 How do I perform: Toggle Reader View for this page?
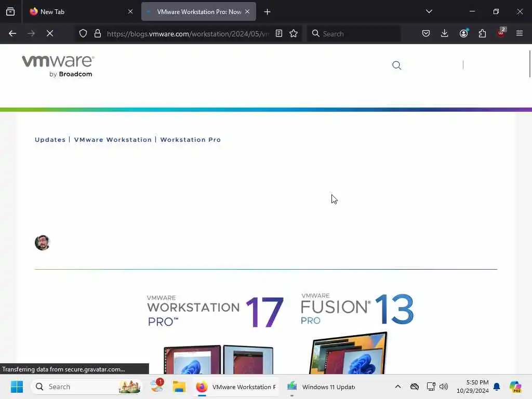point(279,34)
